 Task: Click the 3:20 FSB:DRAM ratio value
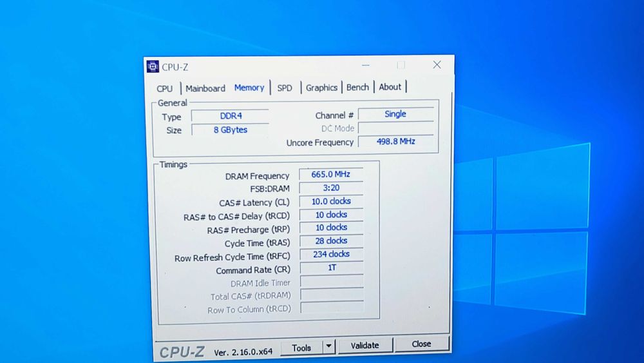tap(331, 188)
